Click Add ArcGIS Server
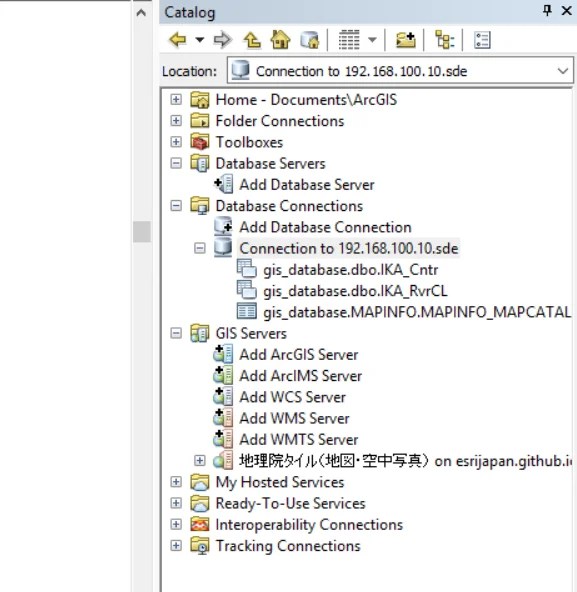 299,355
